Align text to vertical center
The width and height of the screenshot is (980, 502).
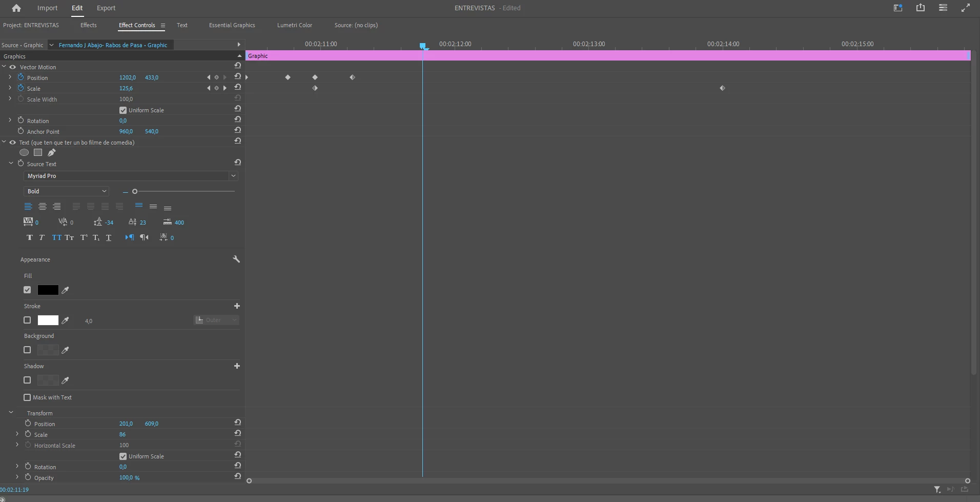tap(153, 207)
